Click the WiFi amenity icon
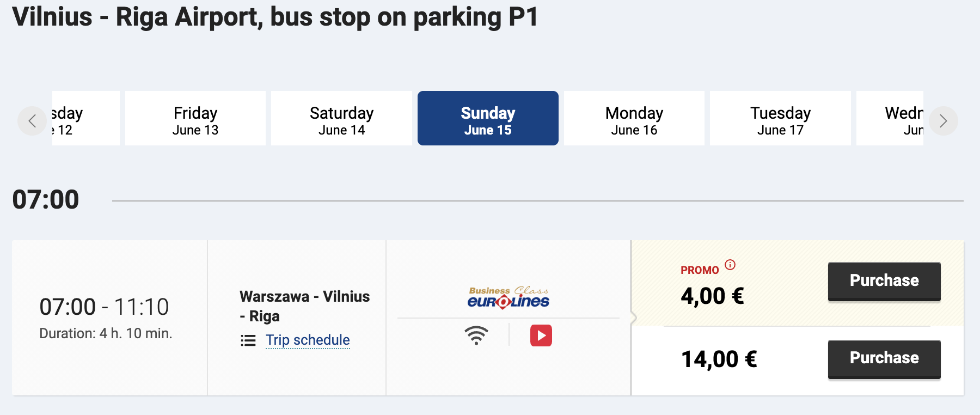The image size is (980, 415). pyautogui.click(x=476, y=335)
